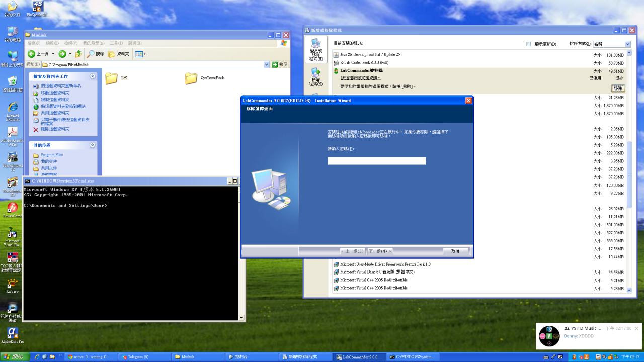The image size is (644, 362).
Task: Open the Lc9 folder
Action: tap(111, 78)
